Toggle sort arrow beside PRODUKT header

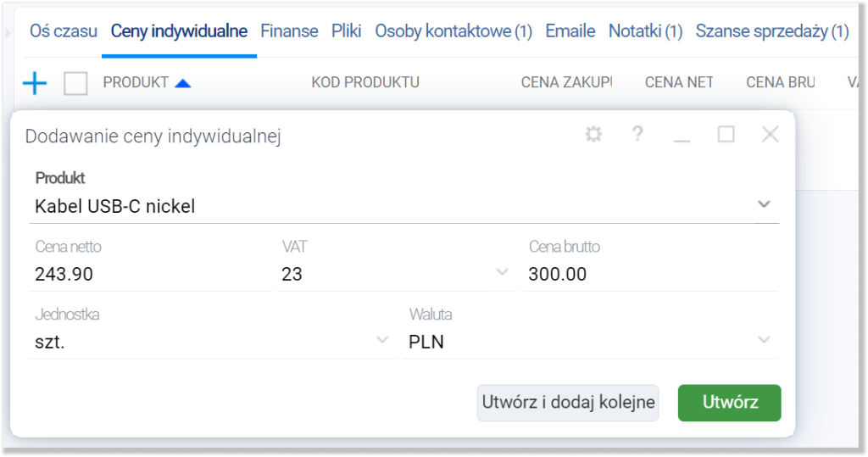click(x=183, y=83)
